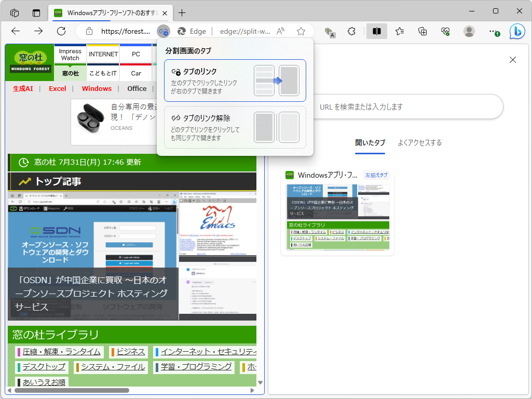532x399 pixels.
Task: Select the タブのリンク option
Action: 235,81
